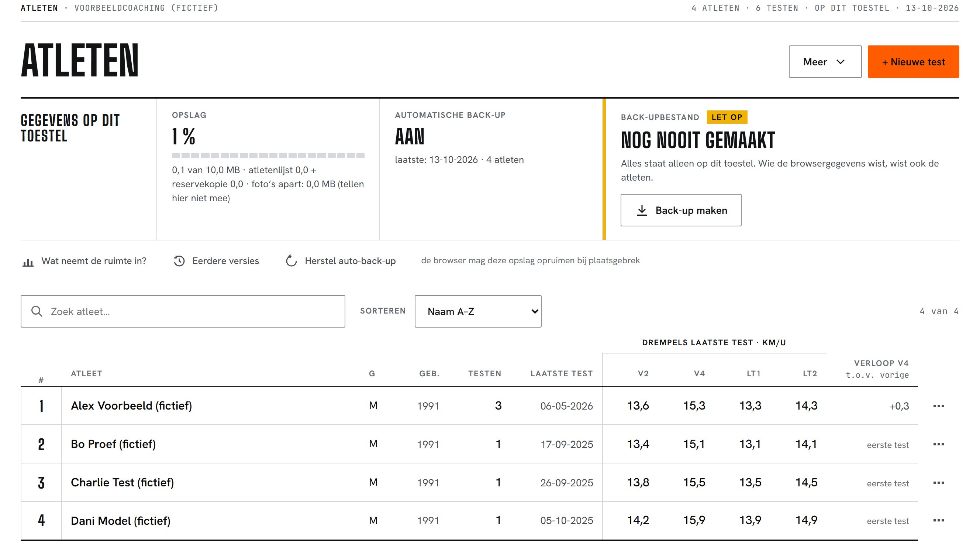This screenshot has width=980, height=551.
Task: Click the restore arrow icon for Herstel auto-back-up
Action: (291, 261)
